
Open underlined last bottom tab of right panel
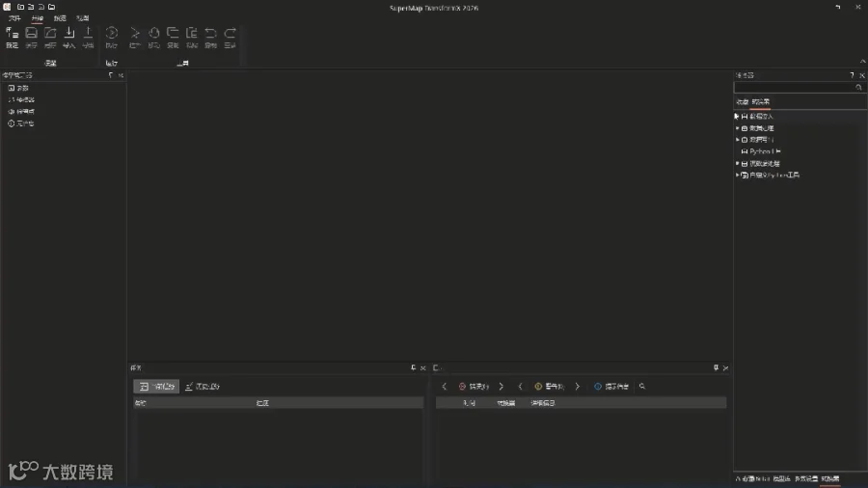pyautogui.click(x=830, y=478)
